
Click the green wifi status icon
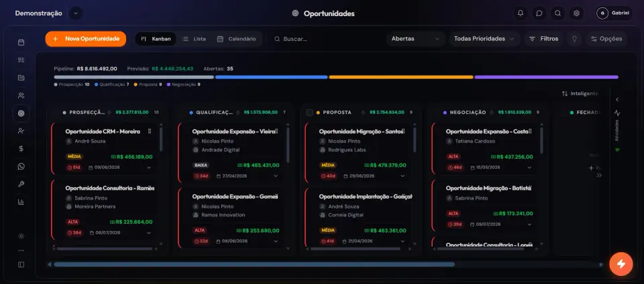coord(617,150)
